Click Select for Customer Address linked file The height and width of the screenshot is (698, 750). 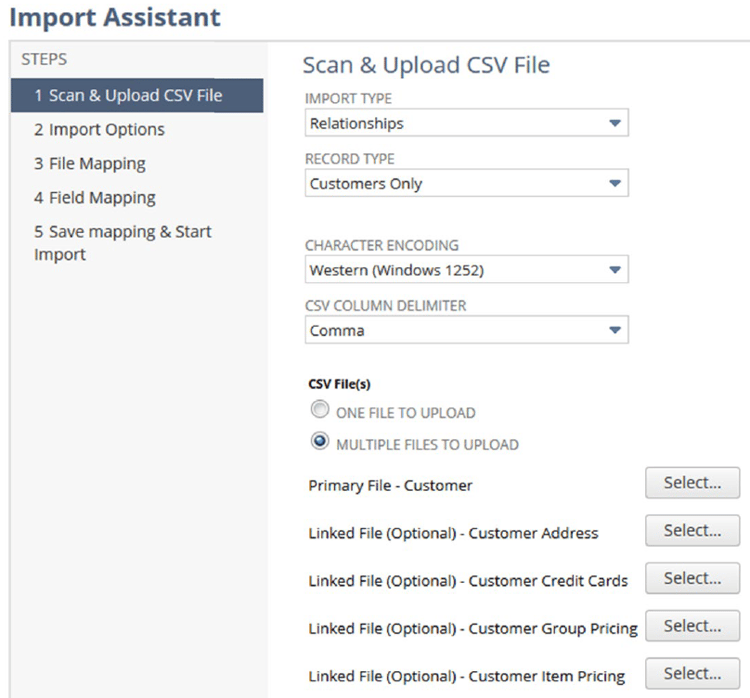[692, 531]
